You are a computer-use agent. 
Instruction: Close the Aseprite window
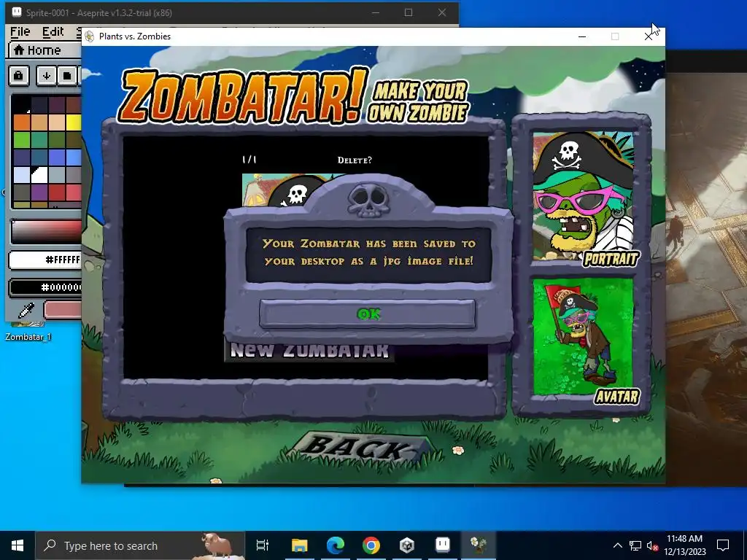(442, 13)
